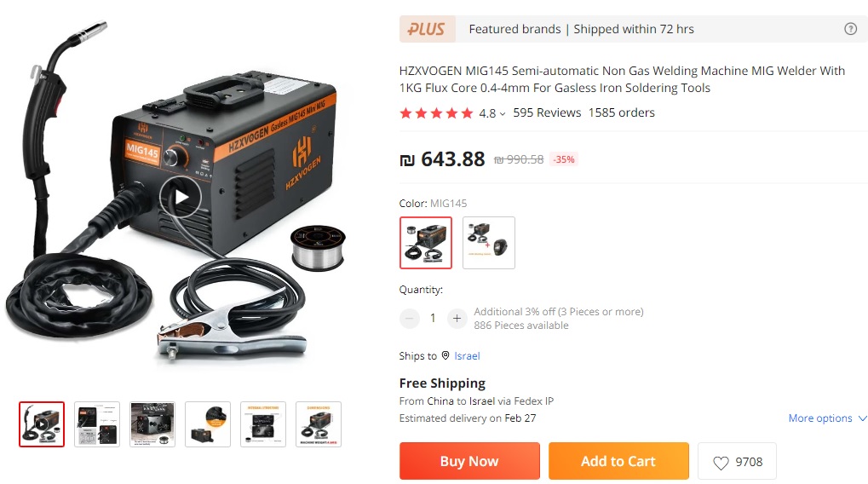
Task: Increase quantity with the plus button
Action: [x=457, y=319]
